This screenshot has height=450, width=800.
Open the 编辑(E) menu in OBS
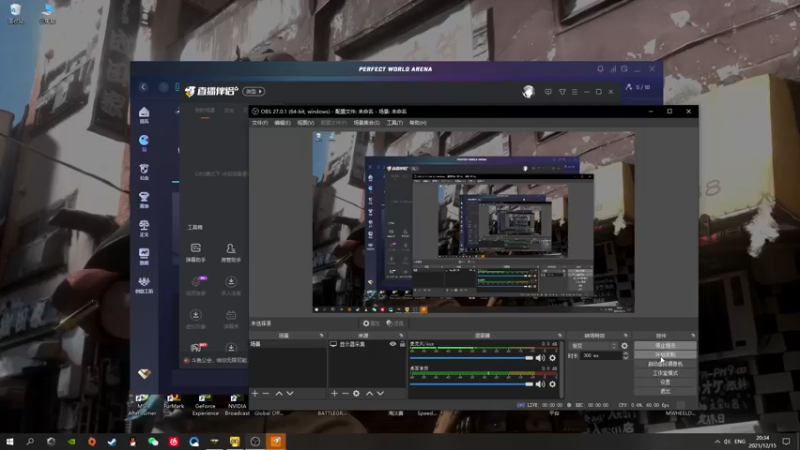click(282, 123)
